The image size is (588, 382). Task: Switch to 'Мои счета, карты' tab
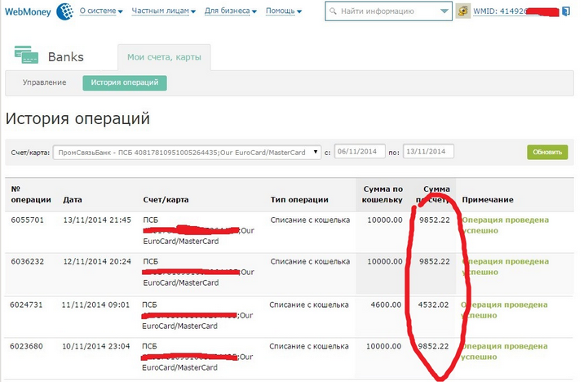[x=164, y=57]
